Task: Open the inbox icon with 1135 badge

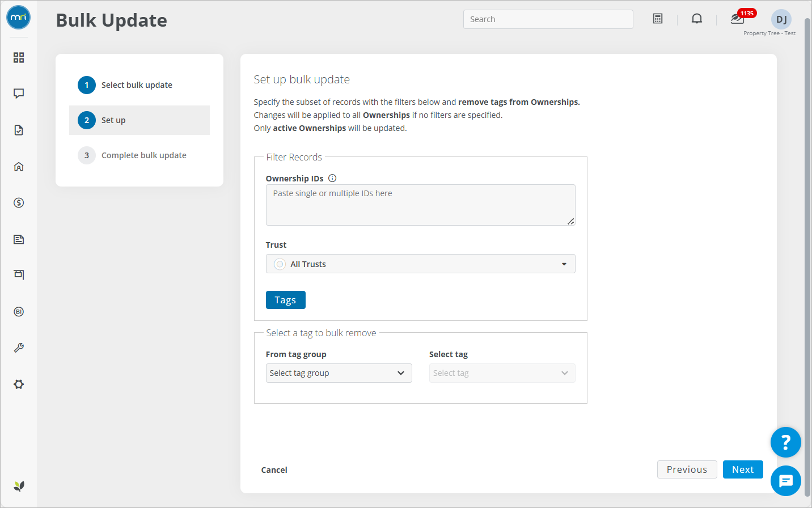Action: pos(737,19)
